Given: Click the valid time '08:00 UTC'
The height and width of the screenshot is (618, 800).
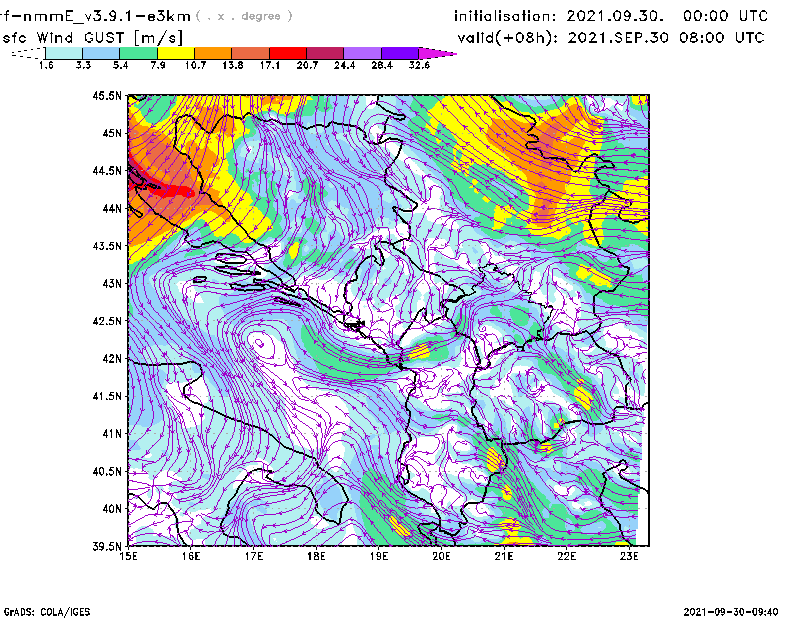Looking at the screenshot, I should (721, 38).
